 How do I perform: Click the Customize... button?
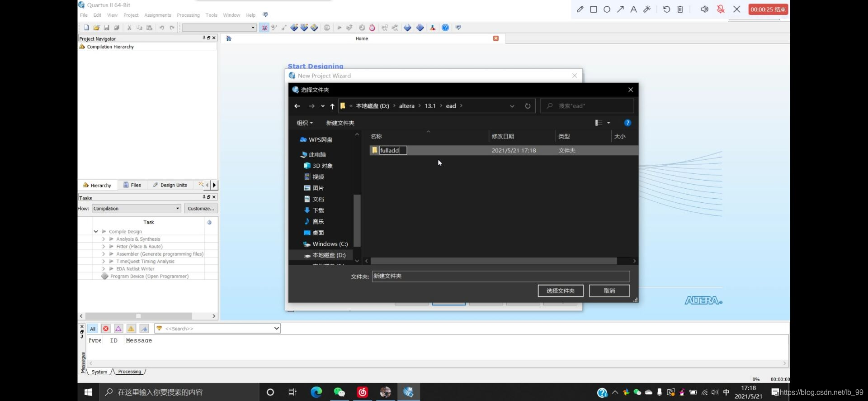[x=201, y=209]
